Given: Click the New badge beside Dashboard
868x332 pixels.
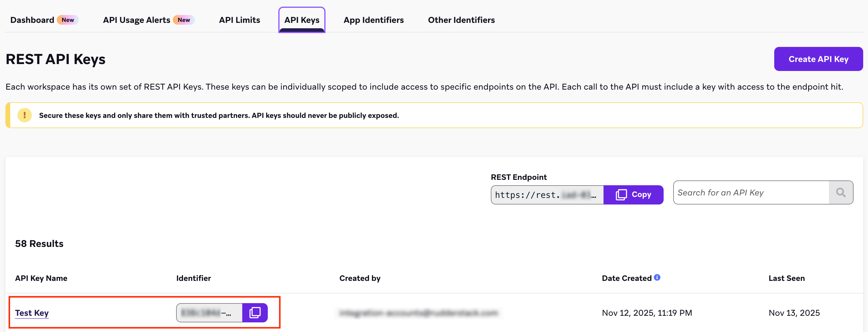Looking at the screenshot, I should (68, 20).
